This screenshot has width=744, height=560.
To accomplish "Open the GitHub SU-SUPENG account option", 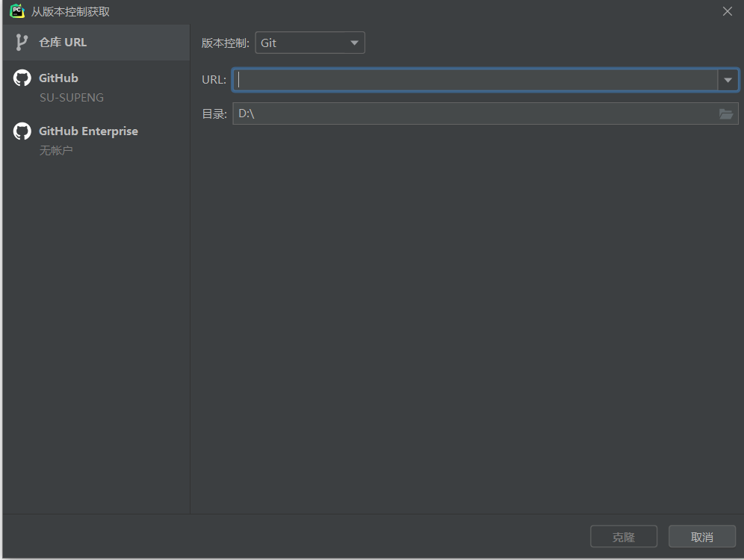I will (x=96, y=87).
